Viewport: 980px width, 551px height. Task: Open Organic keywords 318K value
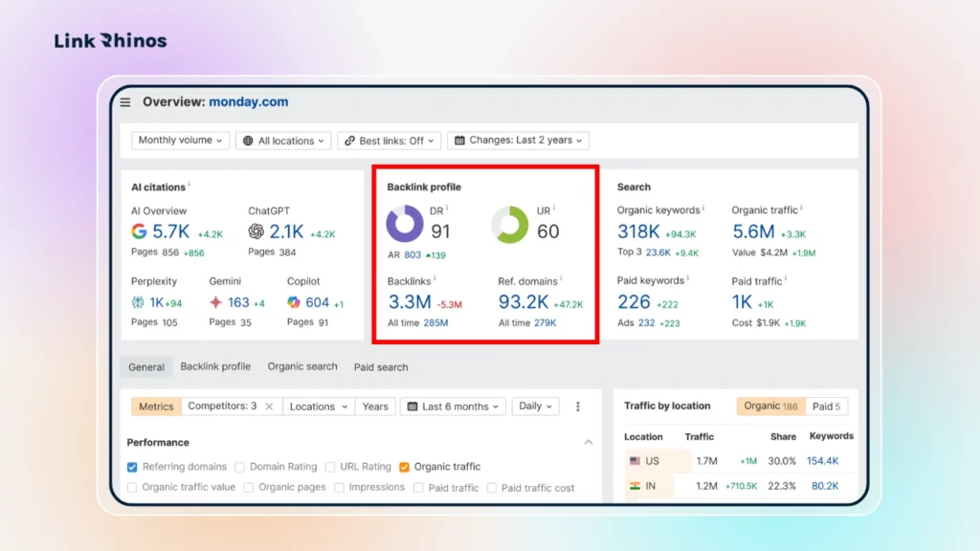coord(638,231)
